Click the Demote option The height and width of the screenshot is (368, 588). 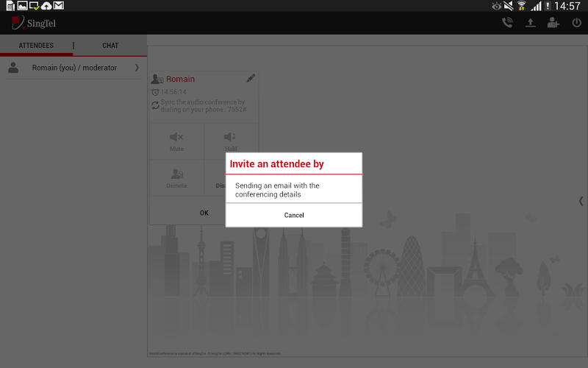tap(176, 177)
